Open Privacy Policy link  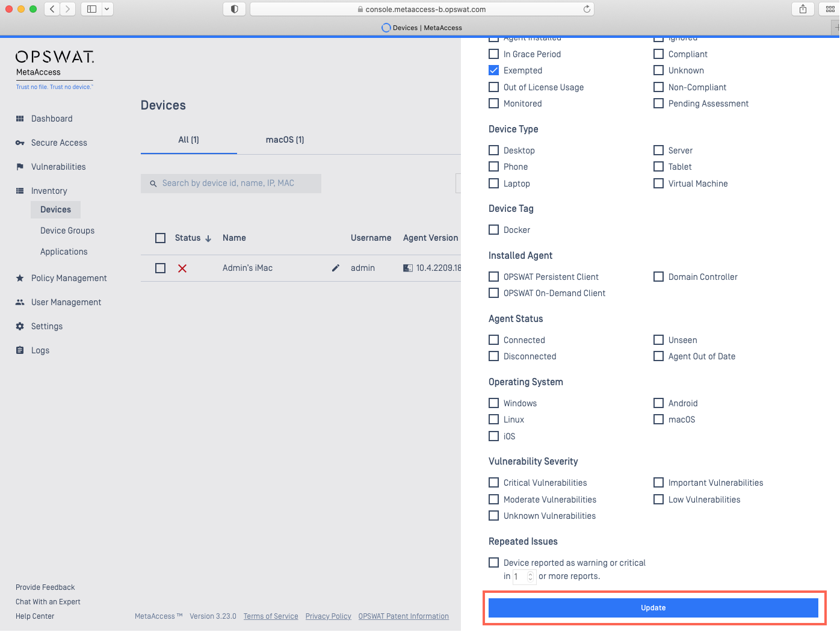click(329, 616)
